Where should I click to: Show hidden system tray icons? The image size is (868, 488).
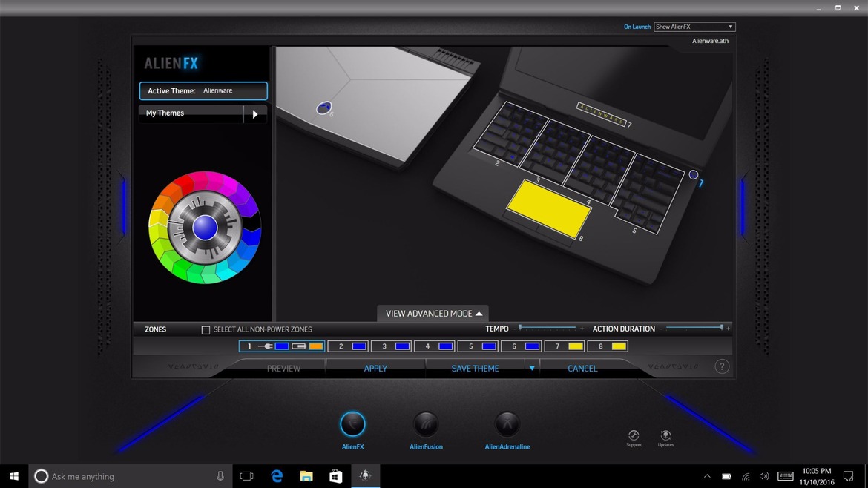[707, 476]
